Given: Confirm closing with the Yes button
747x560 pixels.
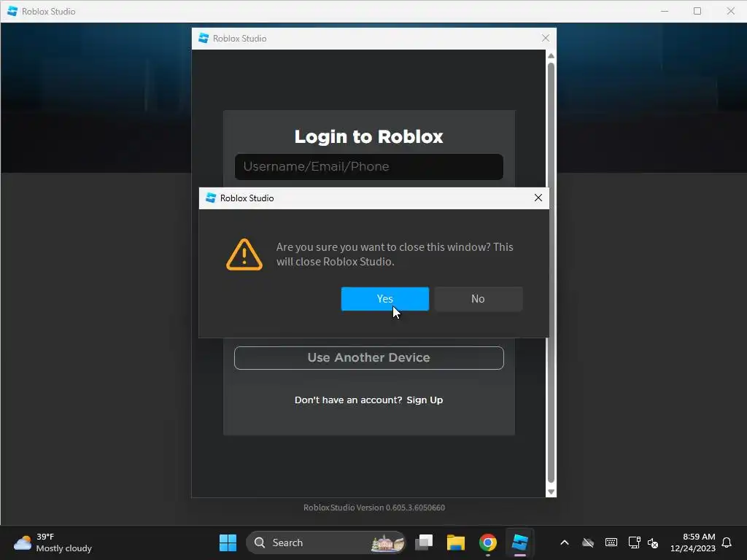Looking at the screenshot, I should (385, 298).
